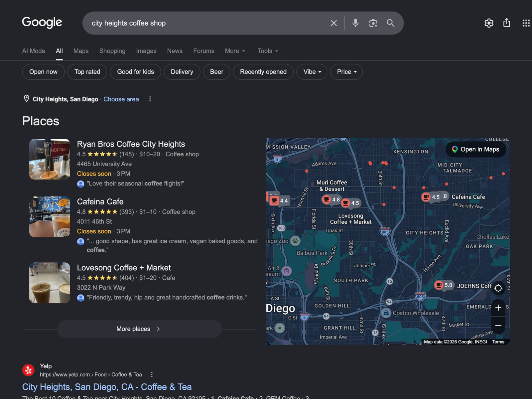Select the 4.4 rated coffee map pin

(279, 200)
